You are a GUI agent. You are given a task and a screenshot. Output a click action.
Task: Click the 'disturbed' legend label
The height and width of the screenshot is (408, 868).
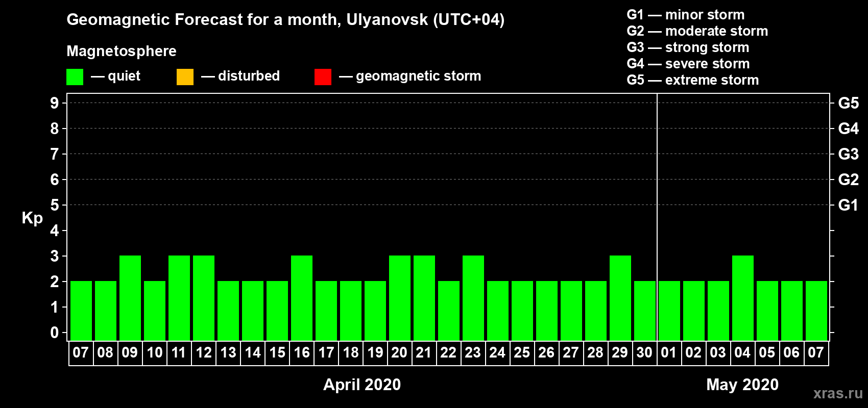[x=249, y=76]
